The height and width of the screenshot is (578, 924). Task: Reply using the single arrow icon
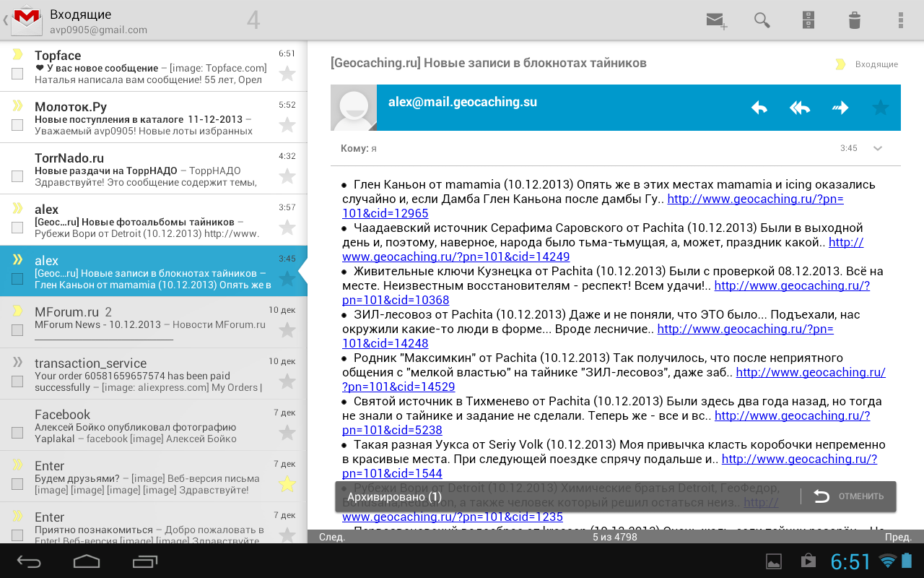click(759, 108)
